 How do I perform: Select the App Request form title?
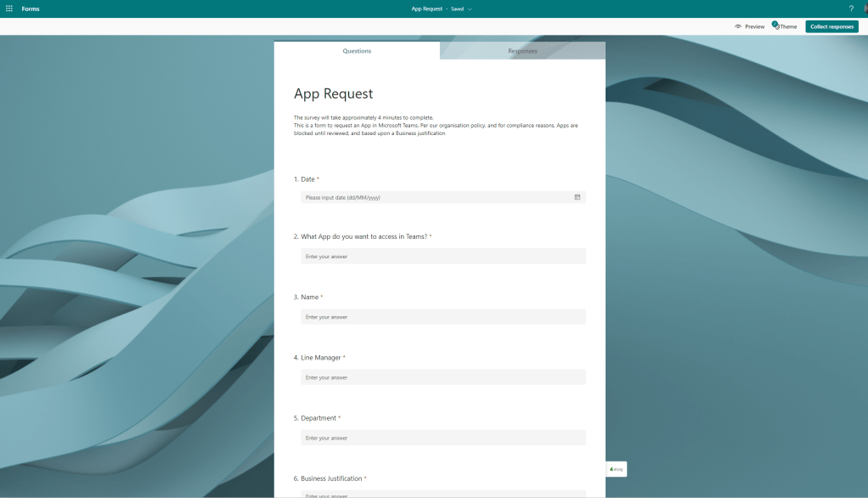pos(333,93)
